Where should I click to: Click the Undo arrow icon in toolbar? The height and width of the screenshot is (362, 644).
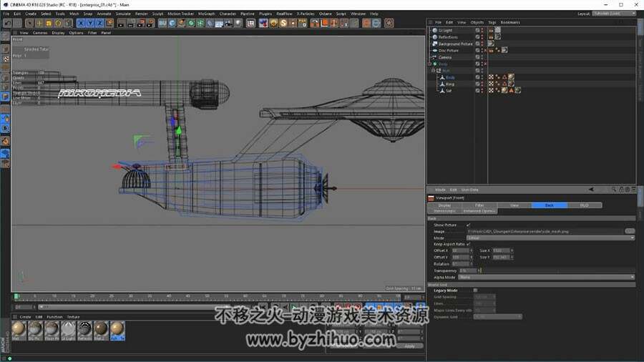click(x=7, y=23)
